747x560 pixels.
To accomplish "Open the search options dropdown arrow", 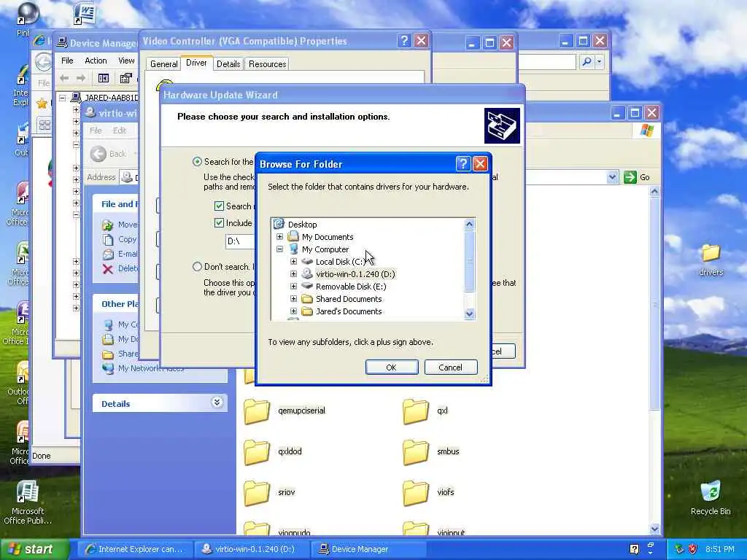I will click(x=600, y=61).
